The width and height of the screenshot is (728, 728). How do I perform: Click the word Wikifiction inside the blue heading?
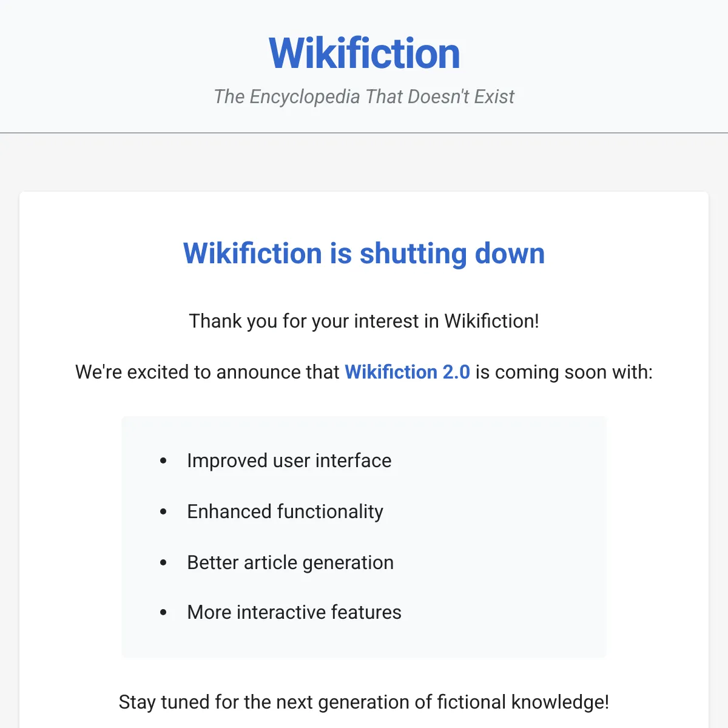click(x=253, y=253)
